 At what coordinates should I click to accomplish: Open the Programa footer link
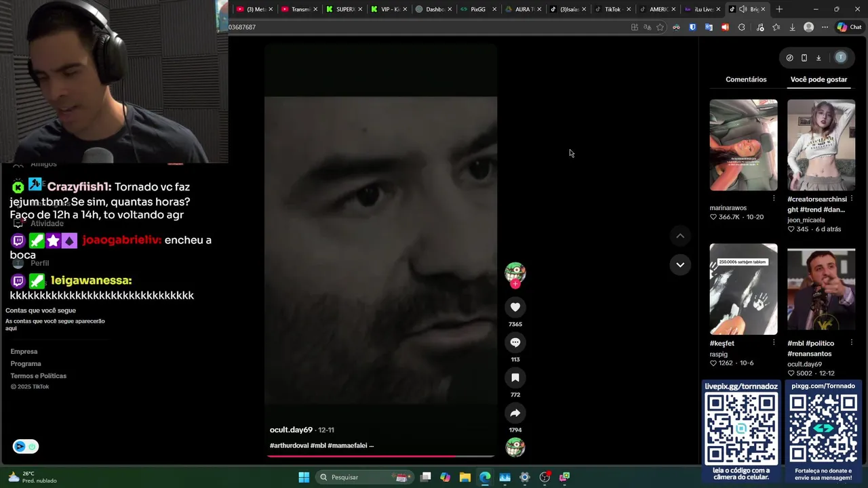click(26, 364)
